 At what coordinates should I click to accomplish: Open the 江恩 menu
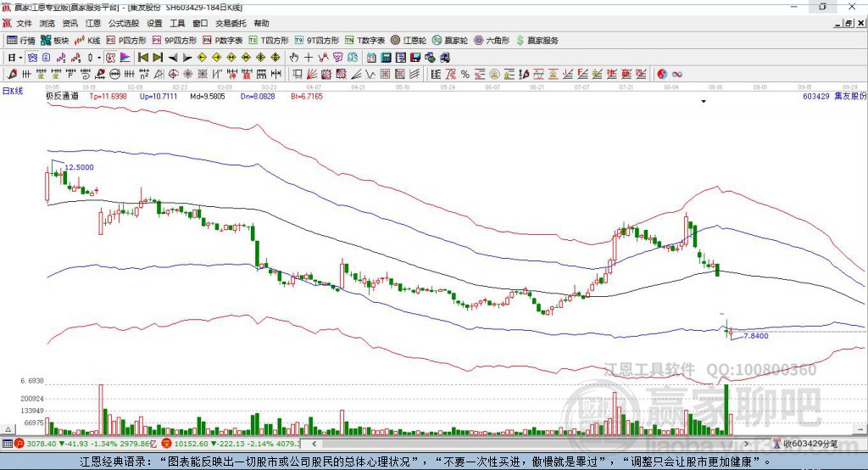(93, 23)
